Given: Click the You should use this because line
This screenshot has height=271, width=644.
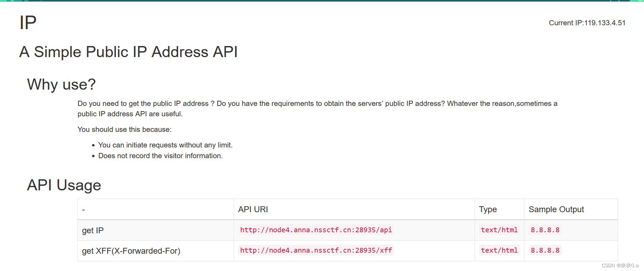Looking at the screenshot, I should click(124, 129).
